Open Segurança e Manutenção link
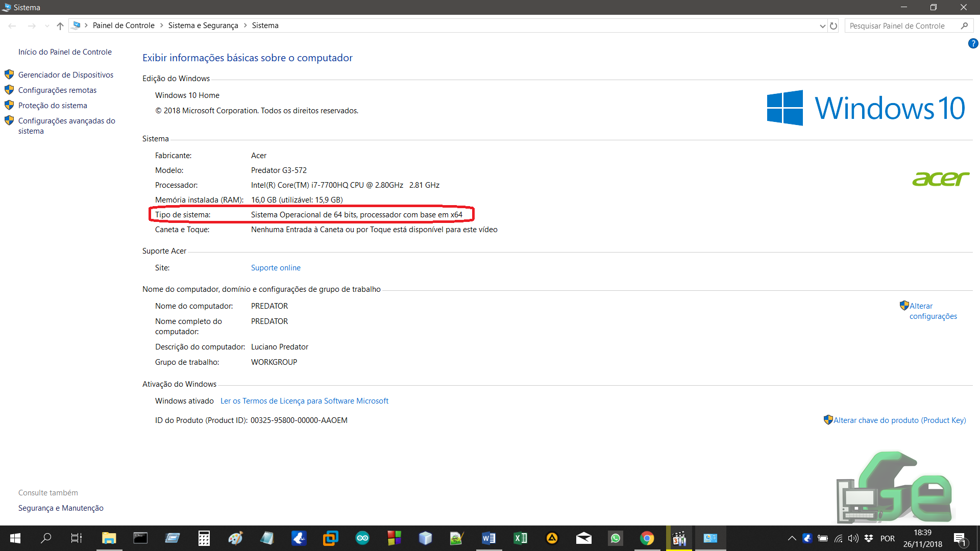Screen dimensions: 980x551 tap(61, 508)
